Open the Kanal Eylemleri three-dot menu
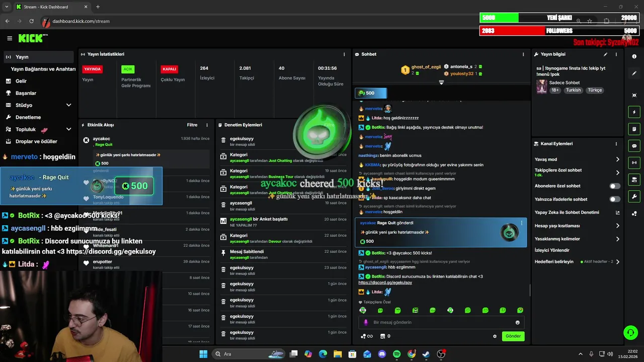The height and width of the screenshot is (362, 644). (x=616, y=144)
